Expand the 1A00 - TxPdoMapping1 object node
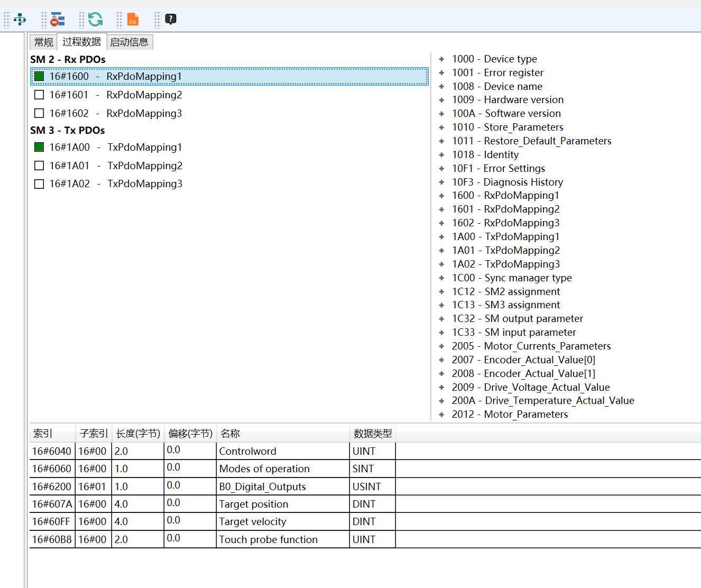 441,237
